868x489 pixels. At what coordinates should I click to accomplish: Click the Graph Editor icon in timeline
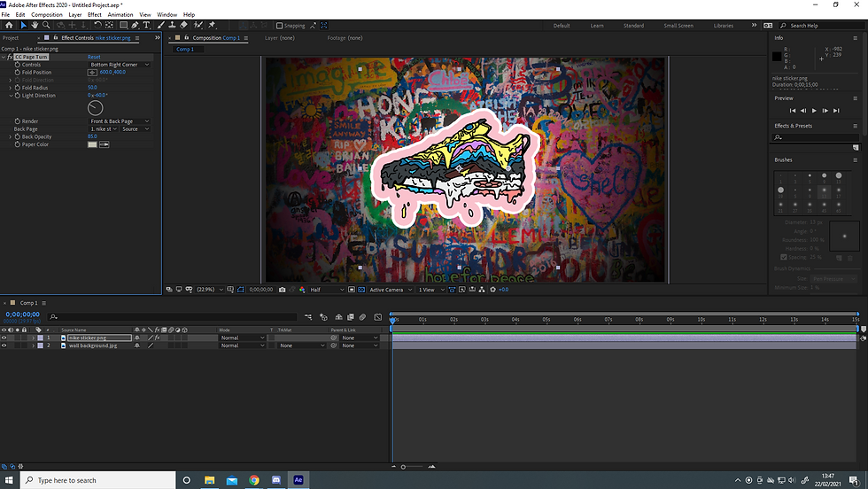pyautogui.click(x=378, y=317)
